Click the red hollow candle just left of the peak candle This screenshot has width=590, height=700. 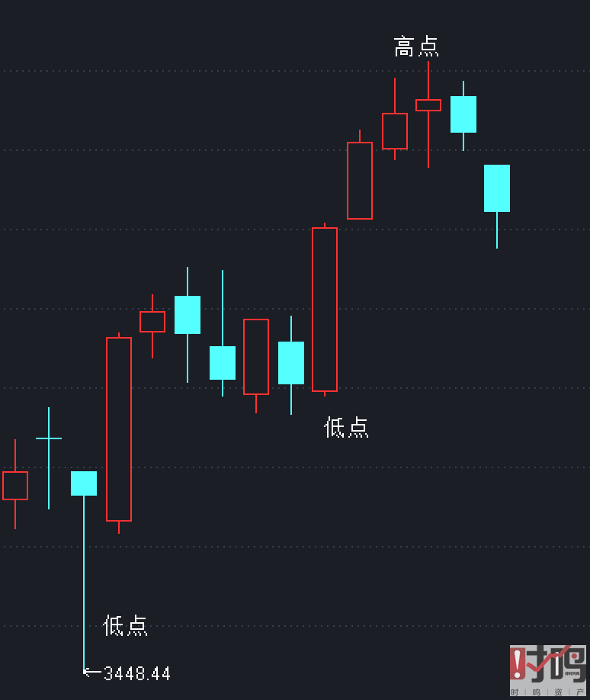[395, 131]
